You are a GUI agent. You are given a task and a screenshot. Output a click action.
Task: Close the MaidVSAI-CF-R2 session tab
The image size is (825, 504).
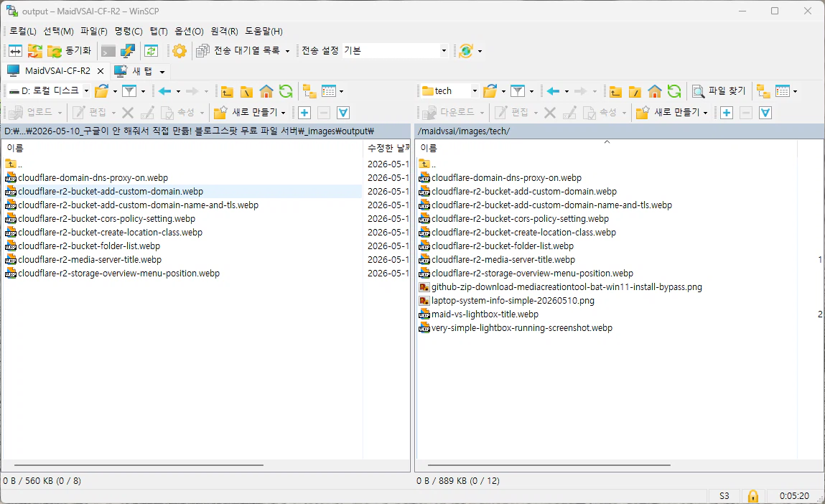(101, 71)
